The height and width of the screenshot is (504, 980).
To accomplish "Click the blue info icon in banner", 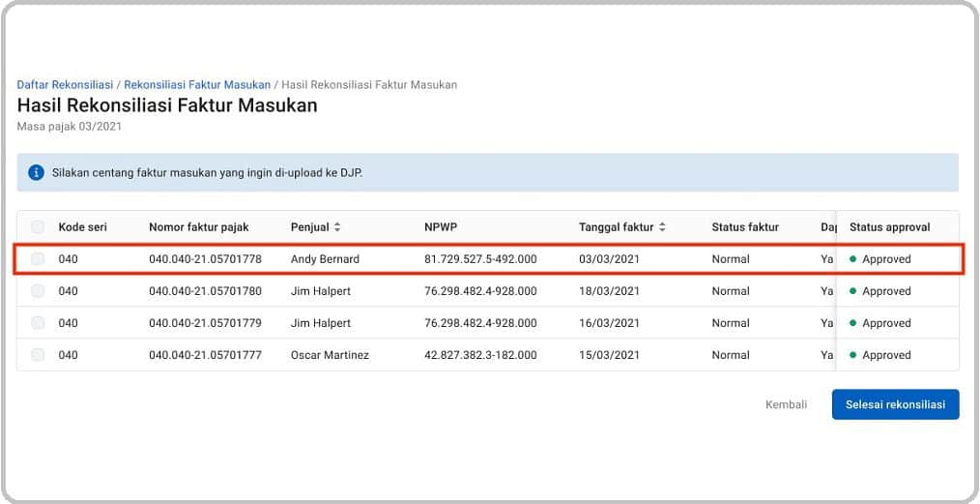I will click(x=37, y=172).
